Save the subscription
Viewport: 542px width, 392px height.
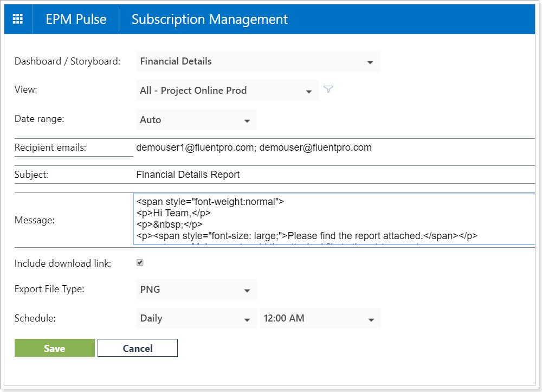pos(55,348)
